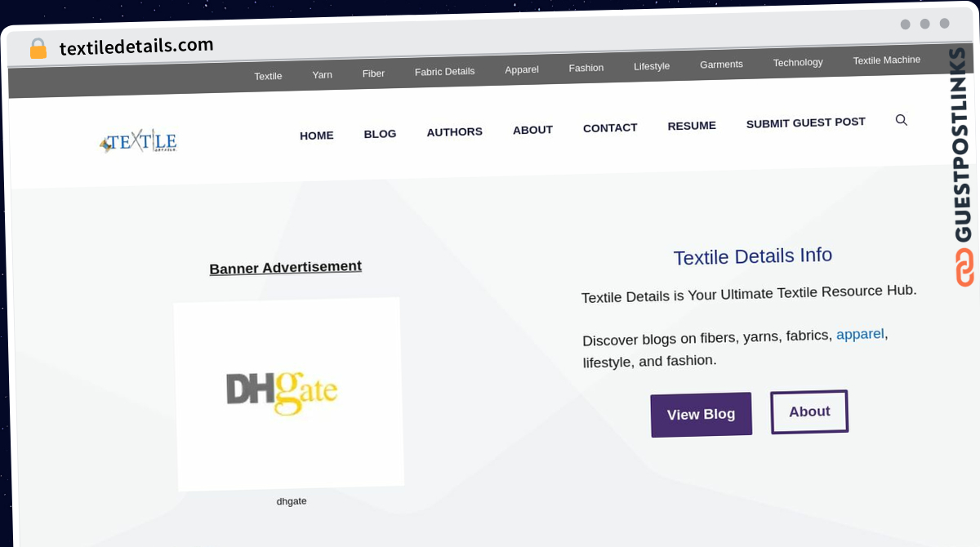This screenshot has height=547, width=980.
Task: Open the Lifestyle category
Action: click(652, 66)
